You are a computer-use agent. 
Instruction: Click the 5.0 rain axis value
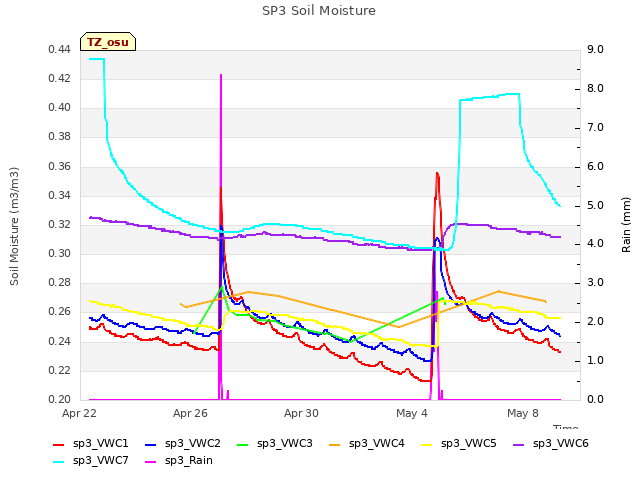(x=596, y=205)
